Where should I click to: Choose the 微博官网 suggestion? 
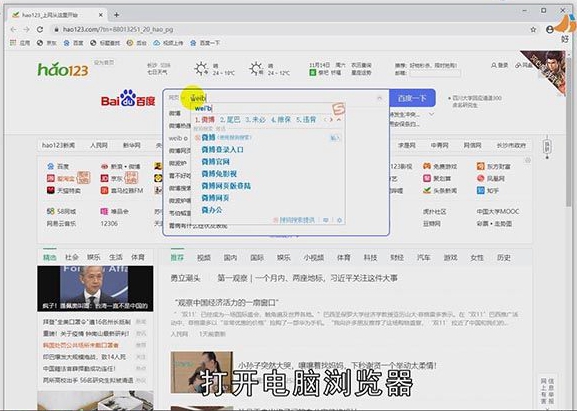click(216, 162)
